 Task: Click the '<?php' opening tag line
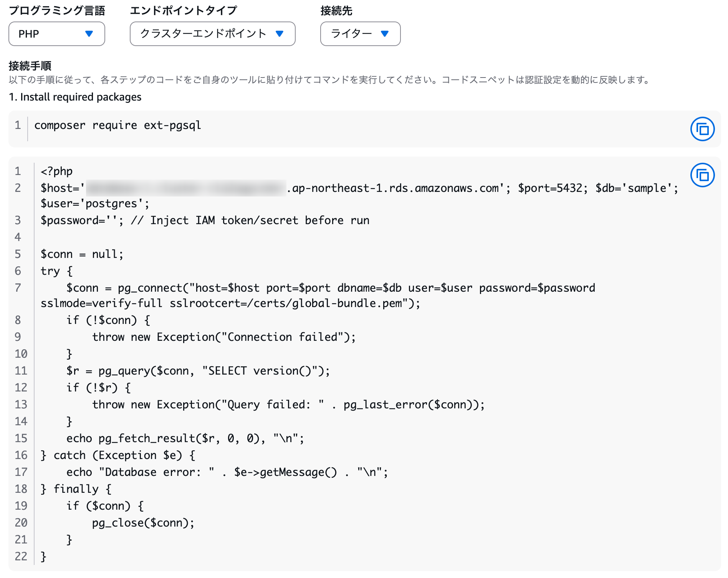click(x=57, y=171)
